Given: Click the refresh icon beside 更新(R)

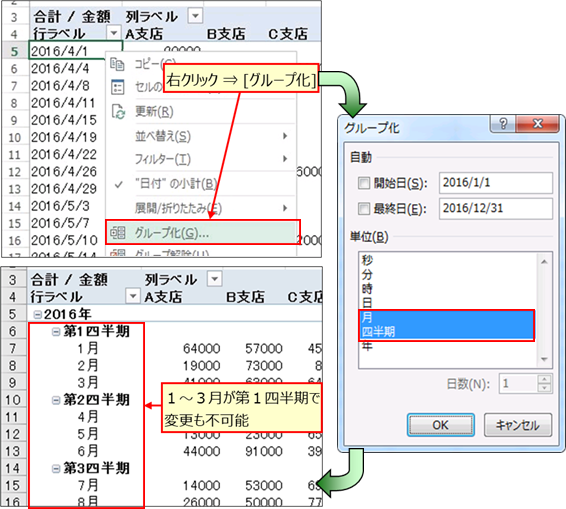Looking at the screenshot, I should point(118,112).
